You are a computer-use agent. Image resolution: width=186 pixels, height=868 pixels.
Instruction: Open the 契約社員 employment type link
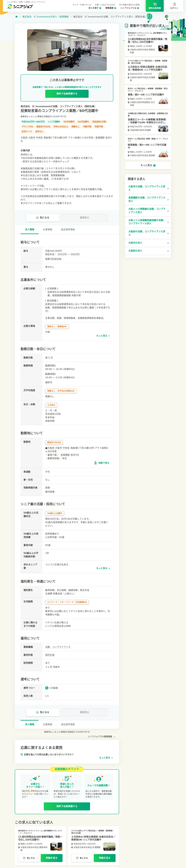click(50, 655)
